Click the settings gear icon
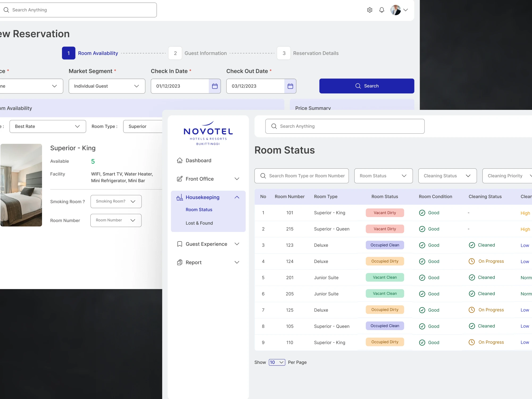Image resolution: width=532 pixels, height=399 pixels. click(x=369, y=10)
